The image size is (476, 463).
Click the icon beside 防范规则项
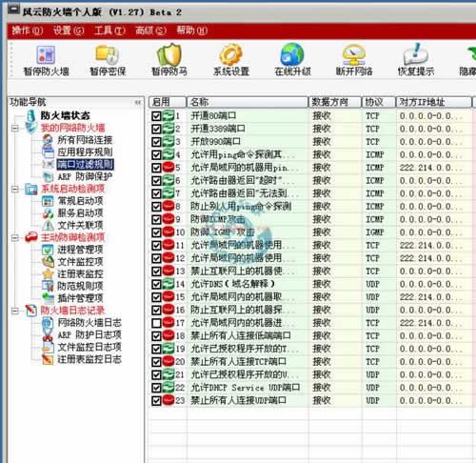pyautogui.click(x=48, y=286)
